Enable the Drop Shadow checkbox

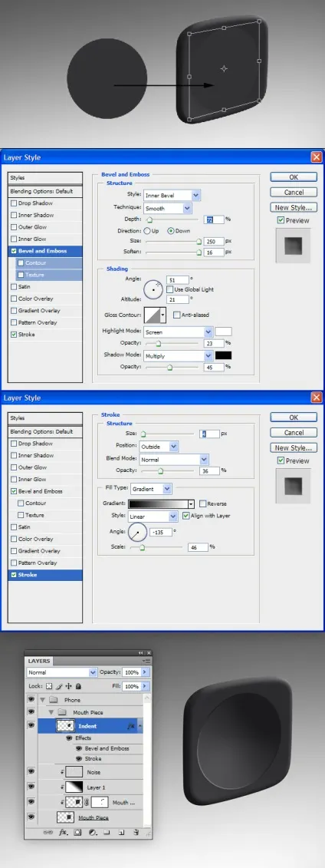point(14,203)
